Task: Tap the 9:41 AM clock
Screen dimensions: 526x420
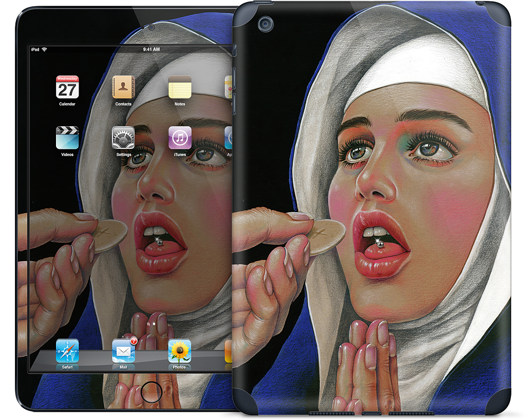Action: click(x=152, y=49)
